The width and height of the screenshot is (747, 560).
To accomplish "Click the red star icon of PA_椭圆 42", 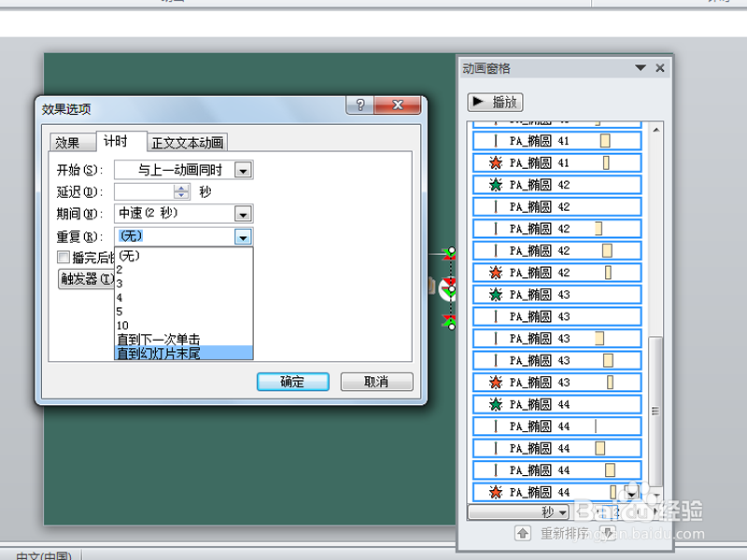I will coord(496,273).
